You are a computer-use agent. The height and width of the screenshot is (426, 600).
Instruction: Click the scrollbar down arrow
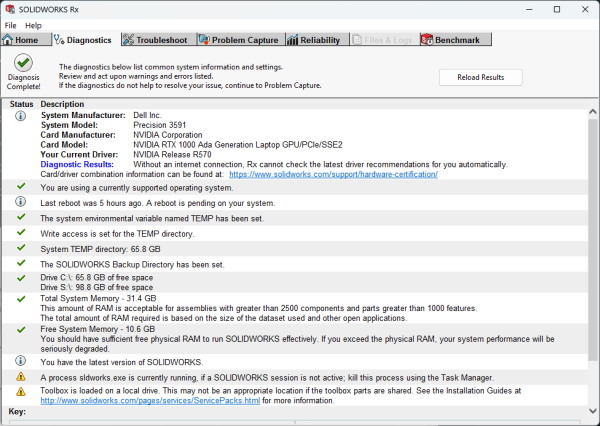(x=593, y=411)
